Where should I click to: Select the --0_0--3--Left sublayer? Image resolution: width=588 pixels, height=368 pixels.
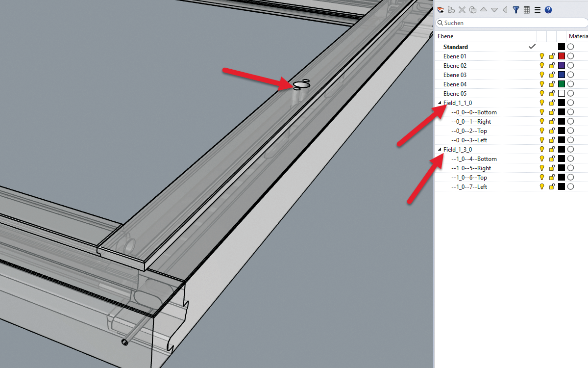469,140
